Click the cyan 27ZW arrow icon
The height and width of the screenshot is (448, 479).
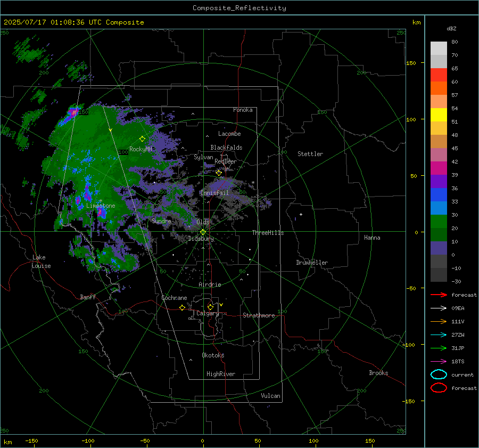[439, 335]
